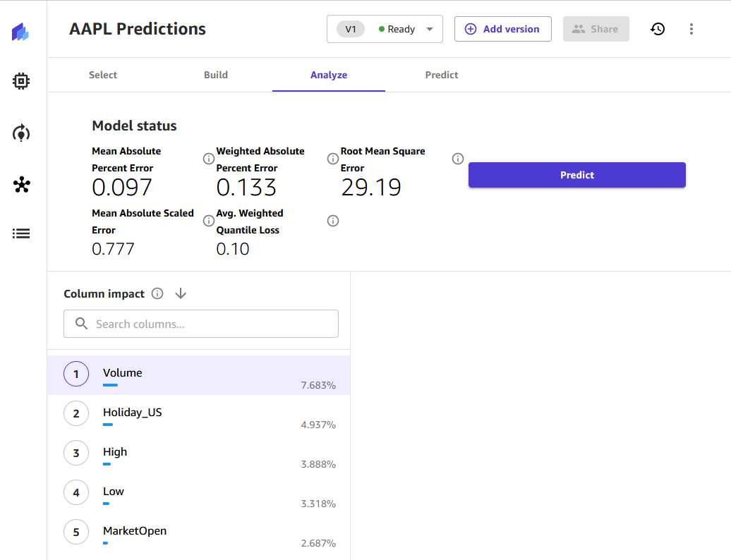Click the rank 3 circle badge
The image size is (731, 560).
click(76, 453)
